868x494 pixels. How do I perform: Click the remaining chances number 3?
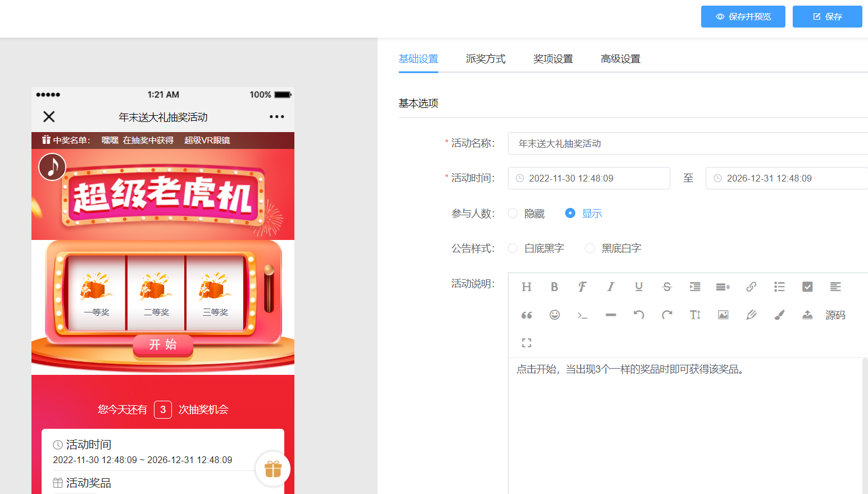point(163,409)
